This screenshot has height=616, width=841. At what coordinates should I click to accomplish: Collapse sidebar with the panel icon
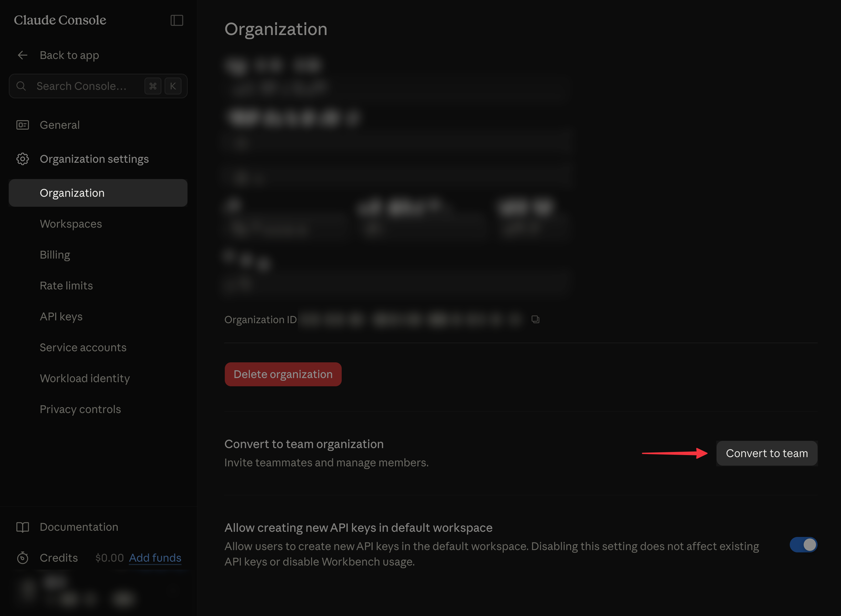pos(177,20)
